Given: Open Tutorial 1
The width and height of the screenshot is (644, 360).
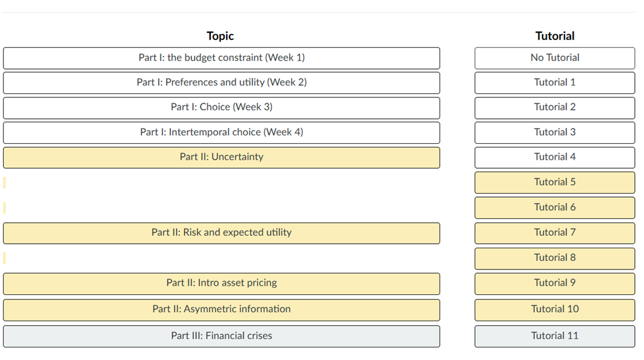Looking at the screenshot, I should 555,83.
